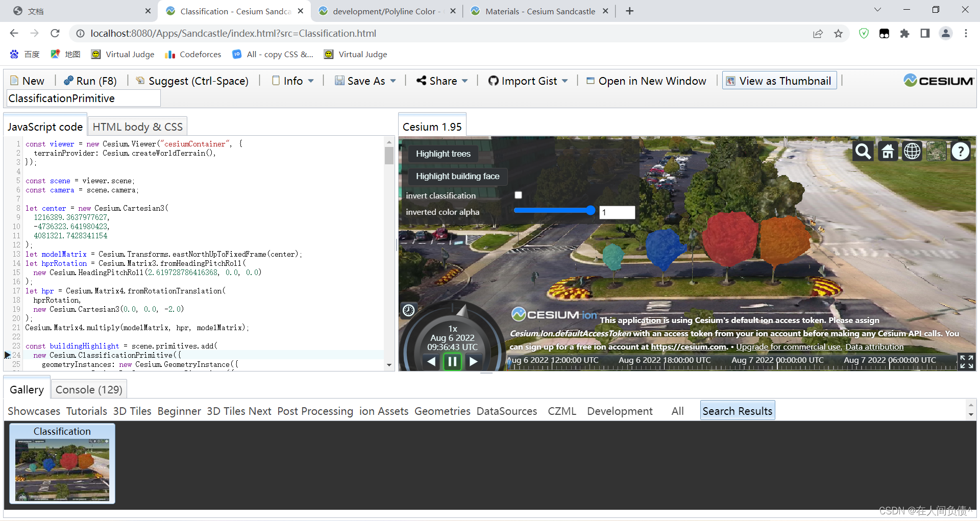Open the https://cesium.com link

(x=689, y=346)
